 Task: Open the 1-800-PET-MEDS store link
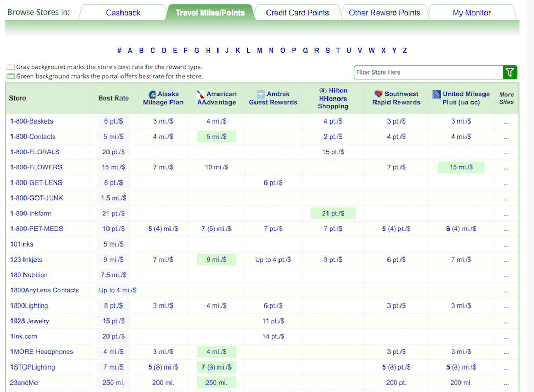pos(37,229)
